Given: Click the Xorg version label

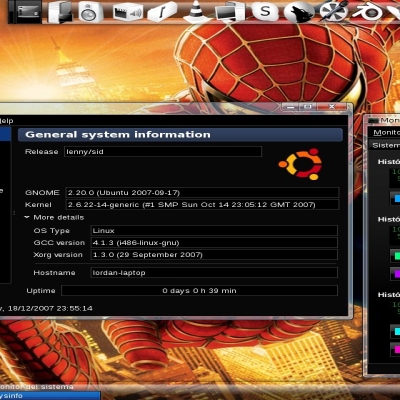Looking at the screenshot, I should click(58, 255).
